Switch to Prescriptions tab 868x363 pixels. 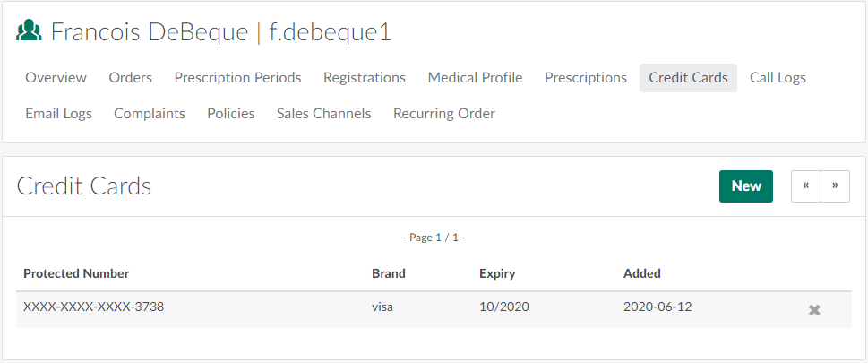tap(586, 78)
